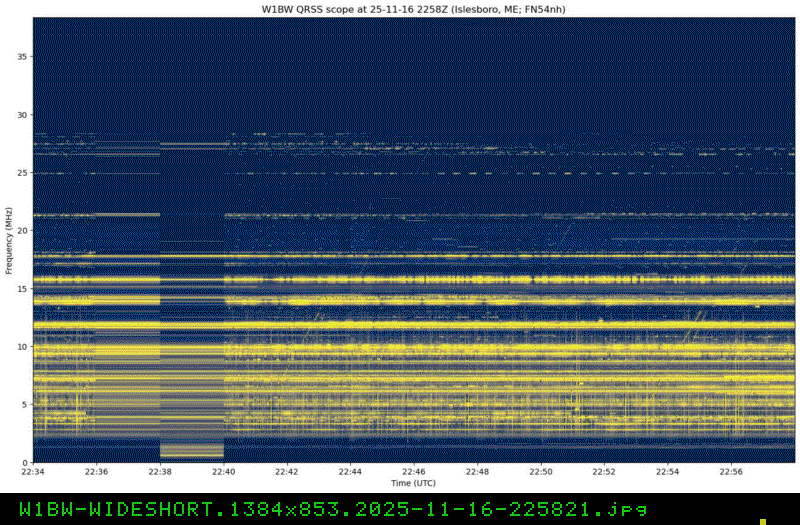The height and width of the screenshot is (525, 800).
Task: Click the yellow marker in bottom-right corner
Action: (x=763, y=522)
